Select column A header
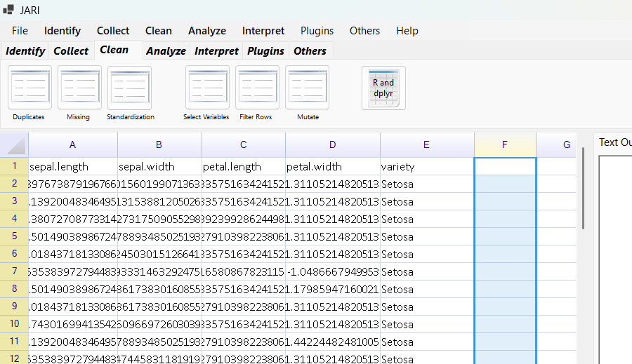Viewport: 632px width, 364px height. coord(72,145)
